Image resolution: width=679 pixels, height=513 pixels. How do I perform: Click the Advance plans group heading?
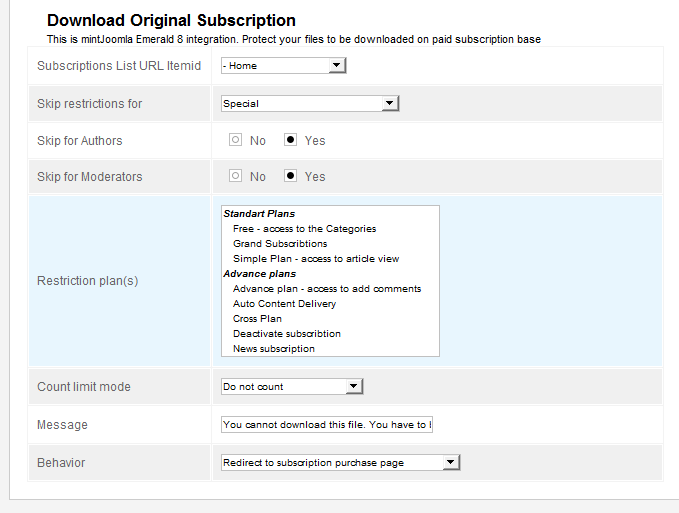point(259,274)
